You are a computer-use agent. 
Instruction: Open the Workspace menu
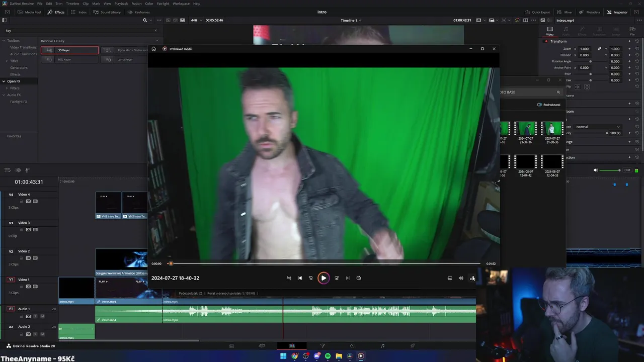tap(181, 4)
